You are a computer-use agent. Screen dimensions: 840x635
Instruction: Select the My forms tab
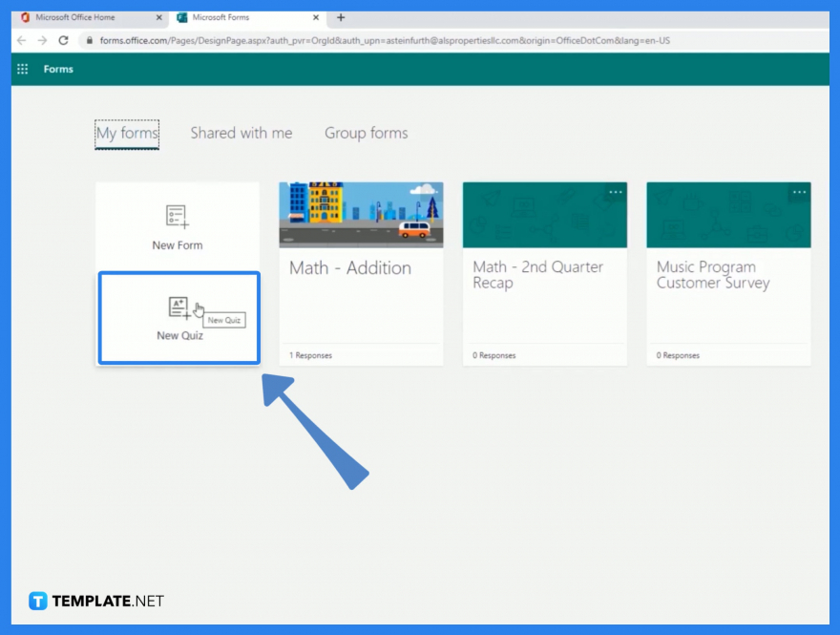pos(126,133)
